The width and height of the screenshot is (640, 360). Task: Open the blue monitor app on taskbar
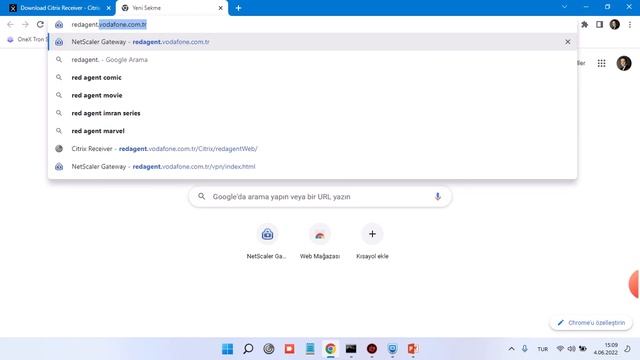392,349
